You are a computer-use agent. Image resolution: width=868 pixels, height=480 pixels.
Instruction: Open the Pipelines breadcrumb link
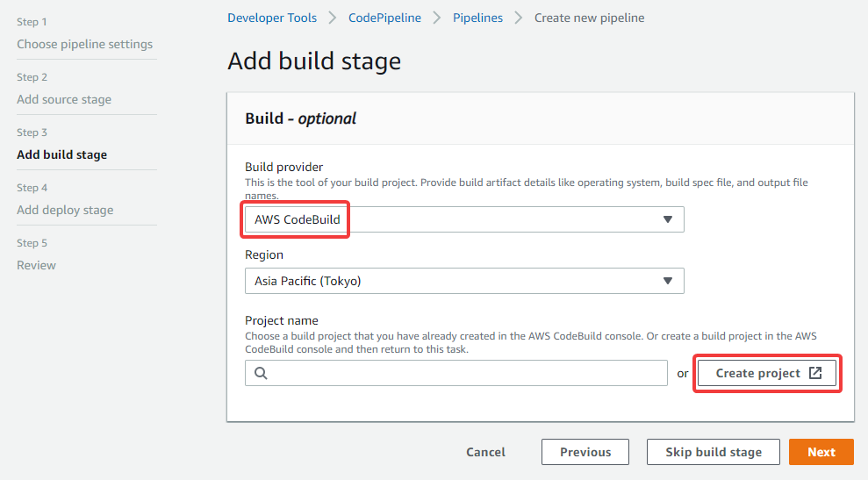click(x=477, y=18)
